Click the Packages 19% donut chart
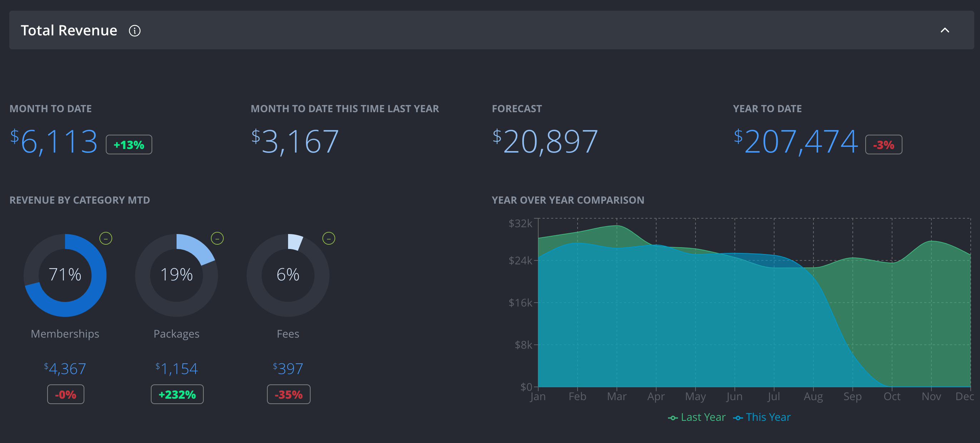 177,275
